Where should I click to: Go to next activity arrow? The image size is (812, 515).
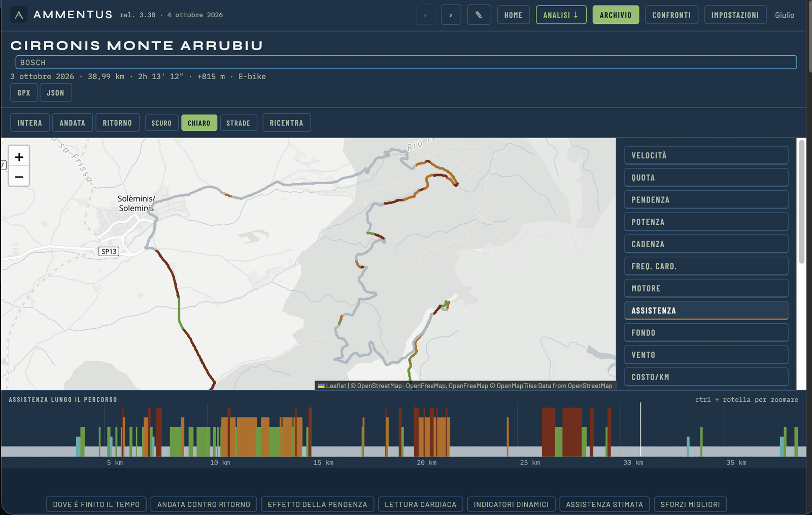pos(451,15)
